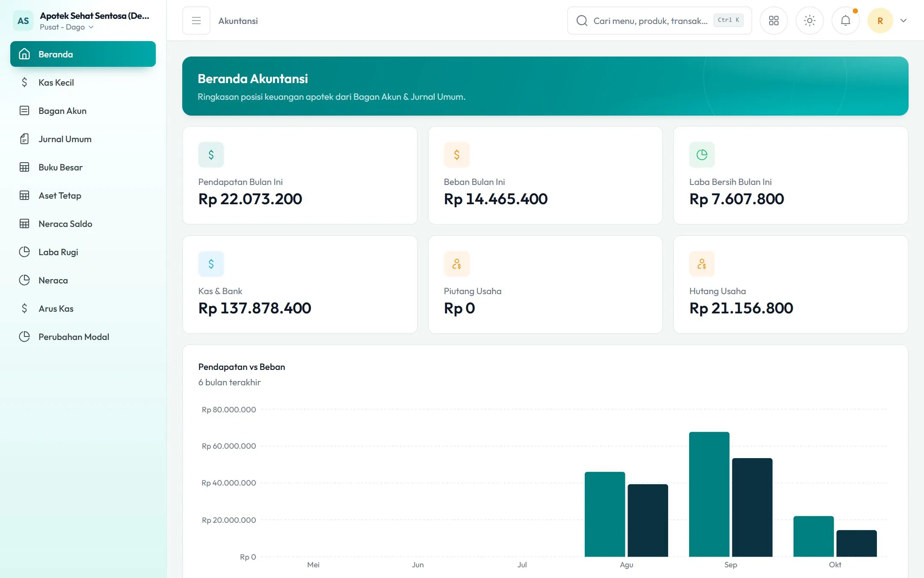The height and width of the screenshot is (578, 924).
Task: Click the Apotek Sehat Sentosa company name
Action: [95, 15]
